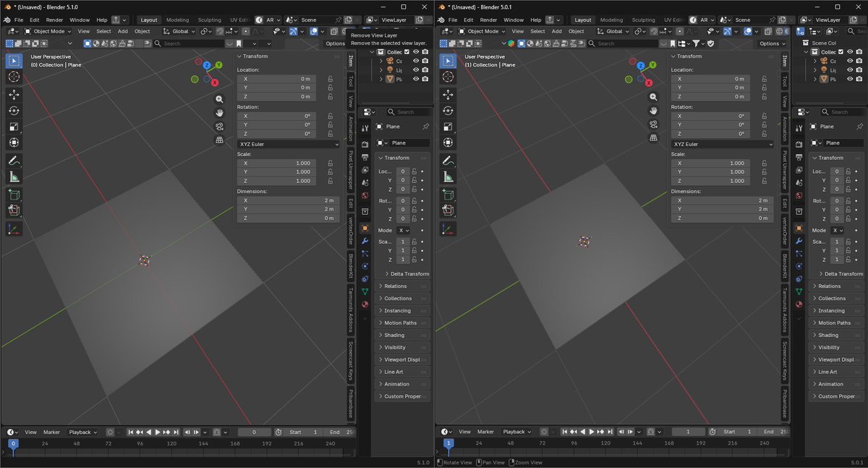Click zoom magnifier gizmo in Blender 5.1.0 viewport
Image resolution: width=868 pixels, height=468 pixels.
point(219,99)
